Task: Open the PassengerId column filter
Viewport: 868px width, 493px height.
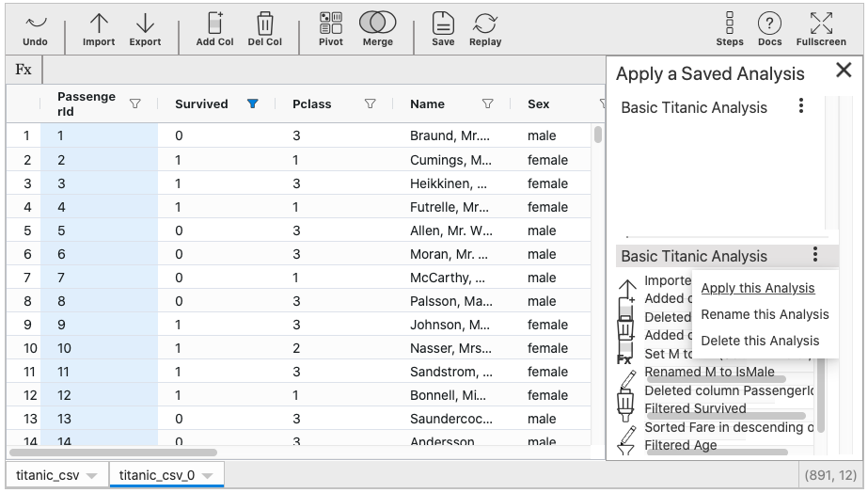Action: pos(135,104)
